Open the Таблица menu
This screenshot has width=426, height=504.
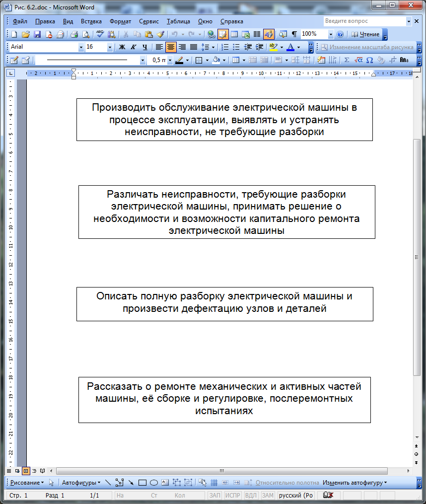click(x=178, y=21)
